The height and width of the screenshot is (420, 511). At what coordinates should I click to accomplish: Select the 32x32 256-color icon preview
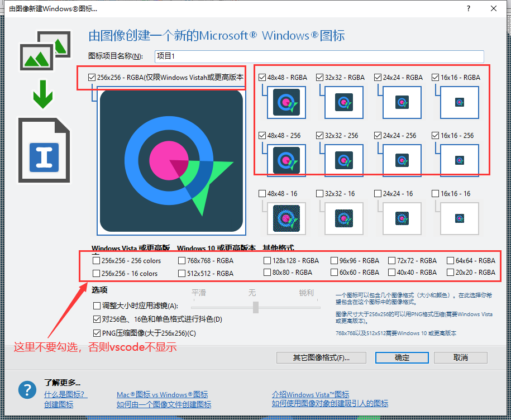pyautogui.click(x=344, y=160)
